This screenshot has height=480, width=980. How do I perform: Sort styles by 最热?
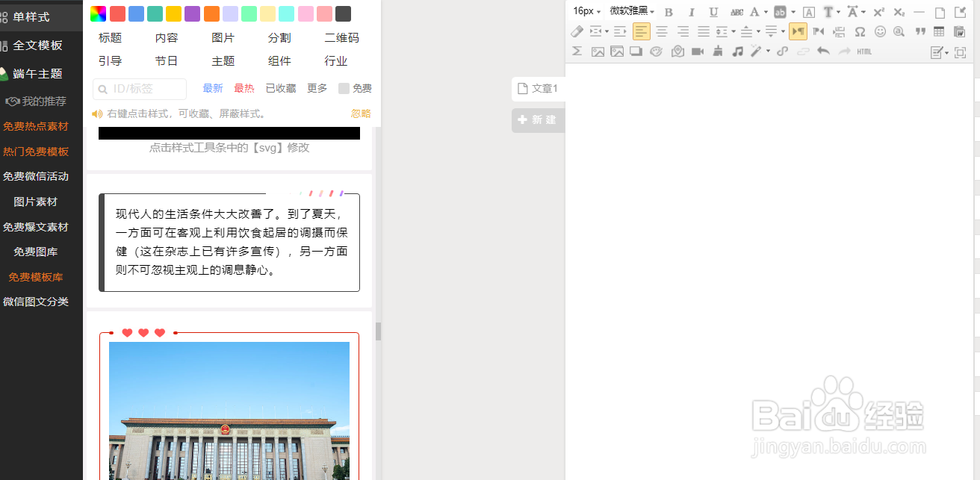244,88
